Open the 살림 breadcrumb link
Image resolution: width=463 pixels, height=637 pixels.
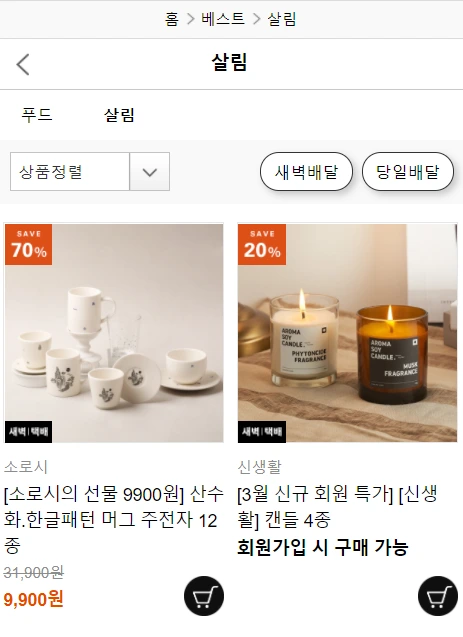click(281, 19)
